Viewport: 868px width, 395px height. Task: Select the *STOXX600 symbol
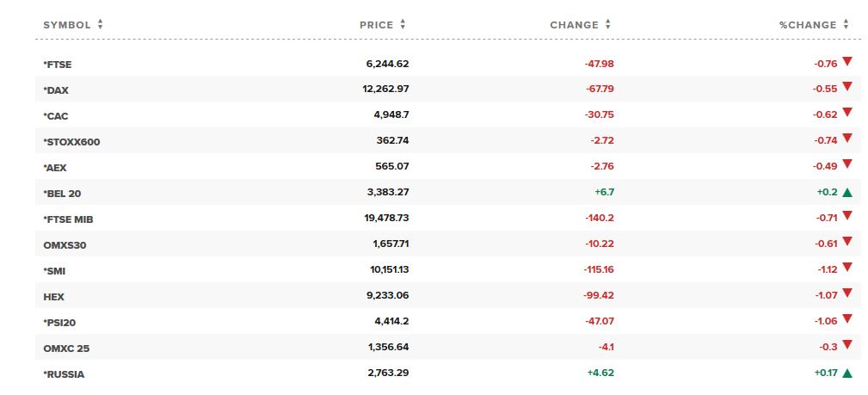point(71,142)
